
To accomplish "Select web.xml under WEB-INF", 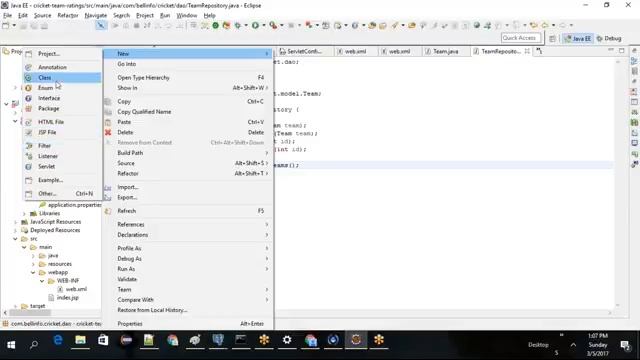I will (72, 289).
